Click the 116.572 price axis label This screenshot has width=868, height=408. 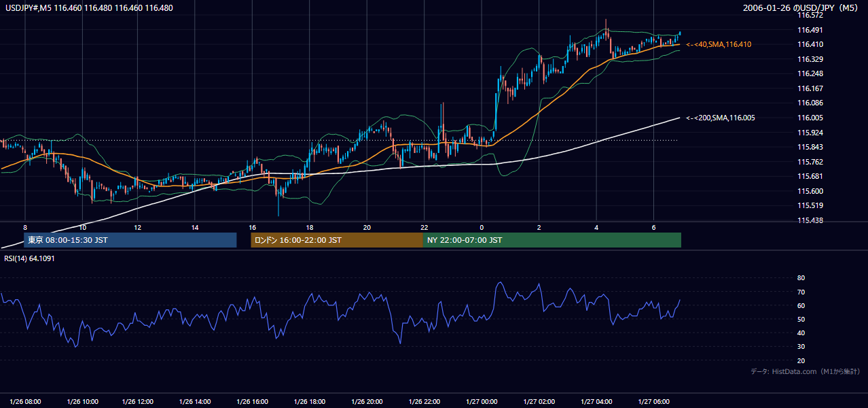point(809,15)
